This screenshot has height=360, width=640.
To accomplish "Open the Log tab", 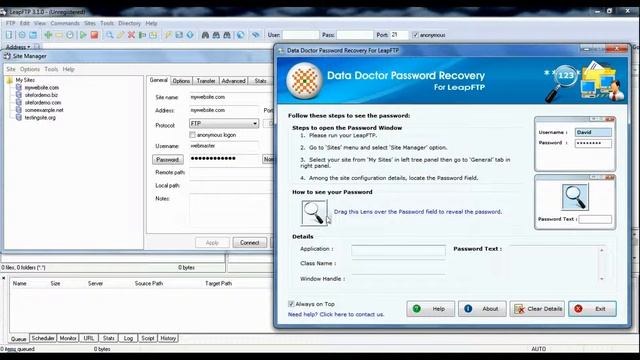I will pyautogui.click(x=128, y=338).
